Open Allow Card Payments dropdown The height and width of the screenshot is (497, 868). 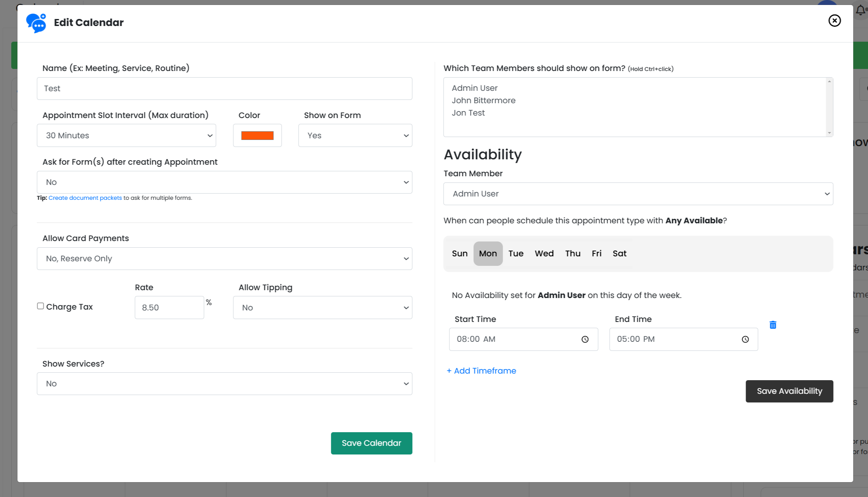coord(224,258)
